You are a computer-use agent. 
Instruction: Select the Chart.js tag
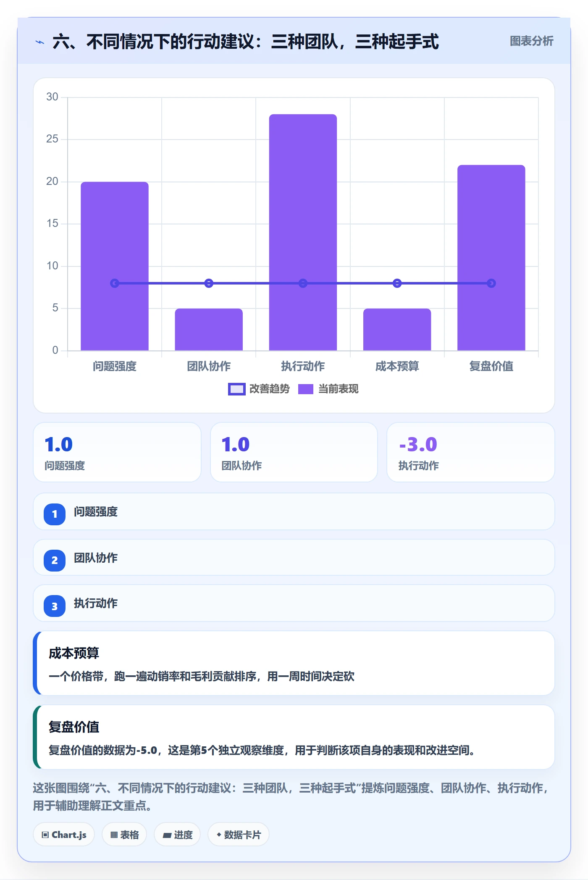pyautogui.click(x=64, y=835)
